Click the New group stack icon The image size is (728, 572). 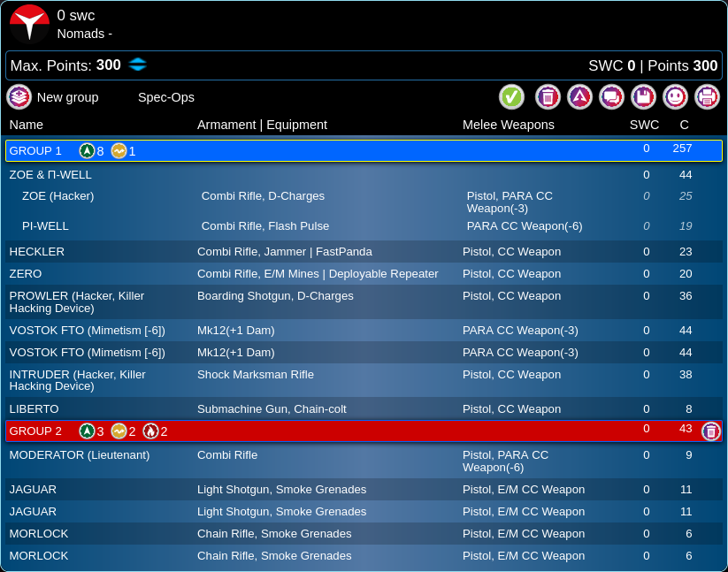19,97
